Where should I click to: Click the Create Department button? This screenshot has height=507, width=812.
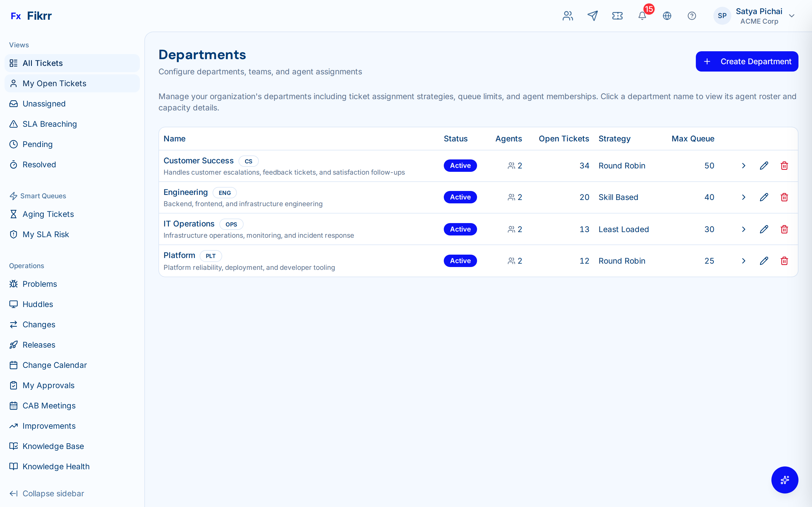point(747,61)
